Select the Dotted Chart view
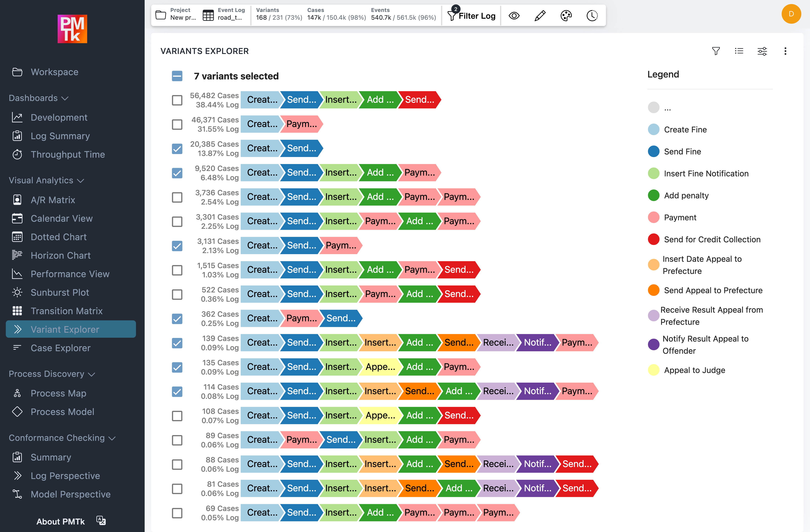 point(59,237)
